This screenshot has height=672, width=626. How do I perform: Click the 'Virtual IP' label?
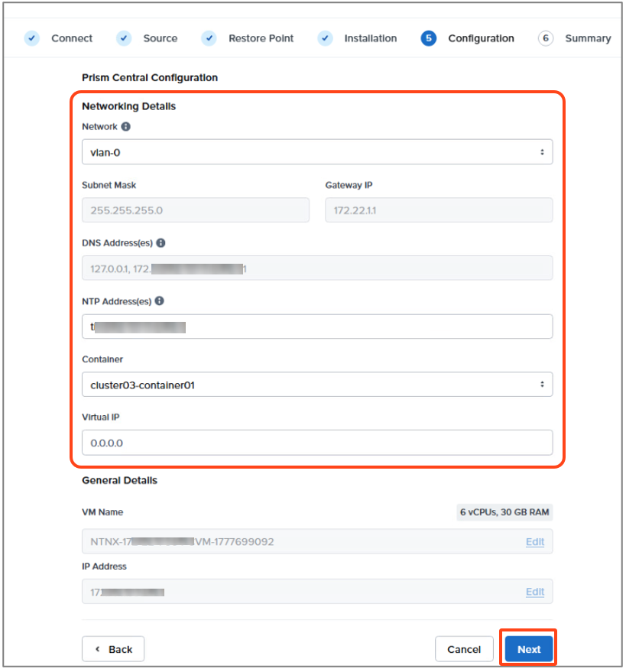[101, 417]
